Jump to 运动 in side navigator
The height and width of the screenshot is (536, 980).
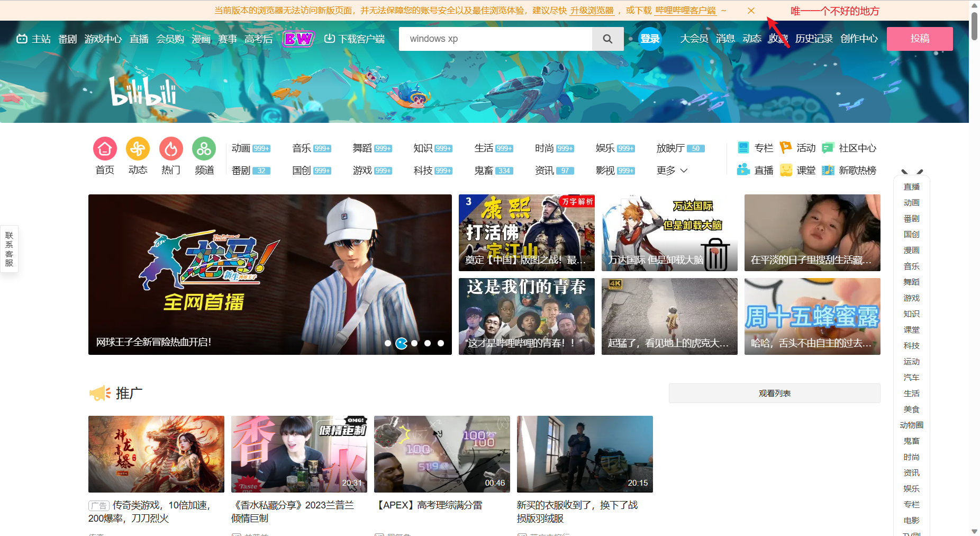911,361
